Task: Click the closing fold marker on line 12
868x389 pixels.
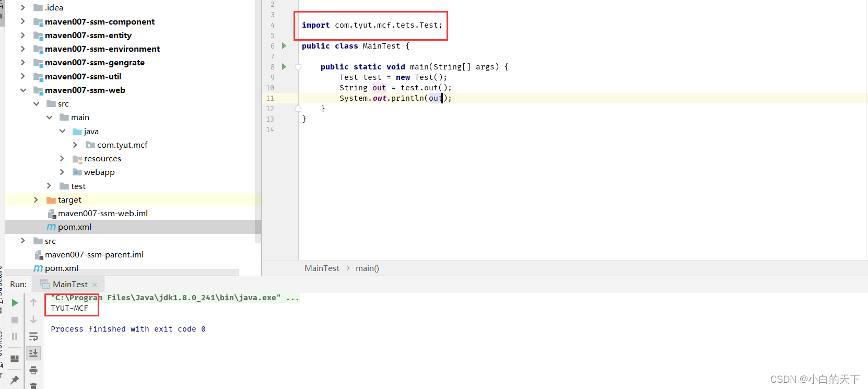Action: coord(298,109)
